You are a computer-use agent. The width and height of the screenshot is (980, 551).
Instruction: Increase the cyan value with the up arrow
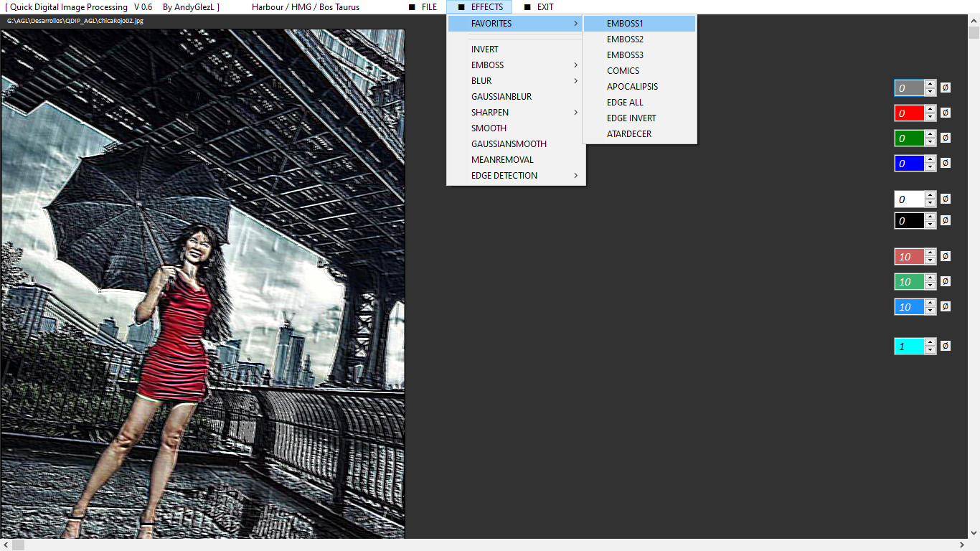(930, 342)
